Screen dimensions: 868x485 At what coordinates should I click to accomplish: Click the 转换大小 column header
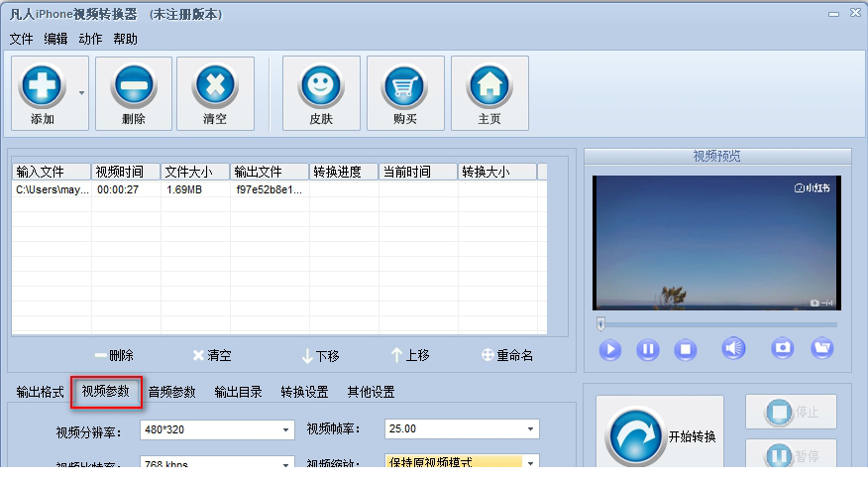(x=497, y=172)
